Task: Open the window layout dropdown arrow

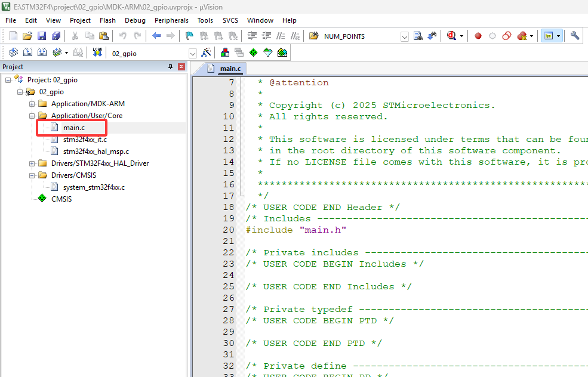Action: [558, 36]
